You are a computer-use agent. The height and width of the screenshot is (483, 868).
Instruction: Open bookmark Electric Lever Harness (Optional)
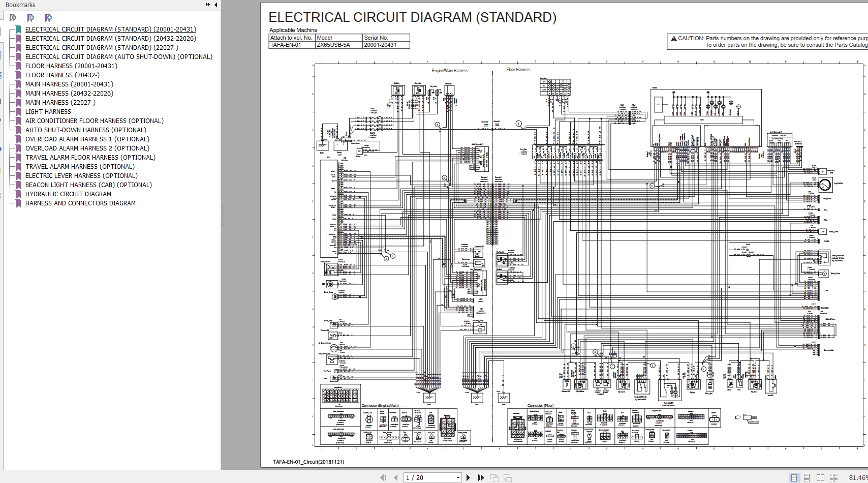(81, 176)
